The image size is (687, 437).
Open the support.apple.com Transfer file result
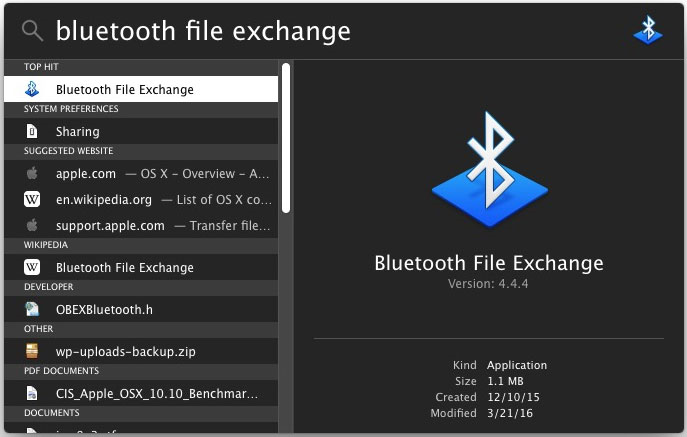click(141, 225)
